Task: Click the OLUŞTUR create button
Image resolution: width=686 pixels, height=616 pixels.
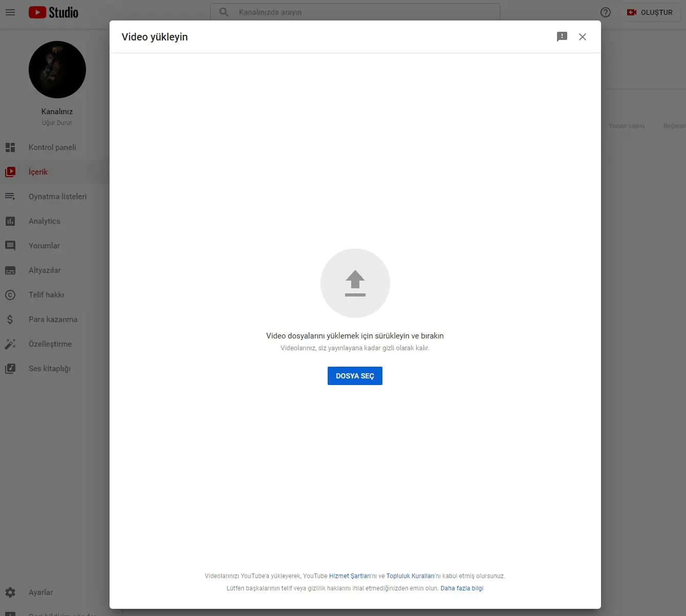Action: pos(650,12)
